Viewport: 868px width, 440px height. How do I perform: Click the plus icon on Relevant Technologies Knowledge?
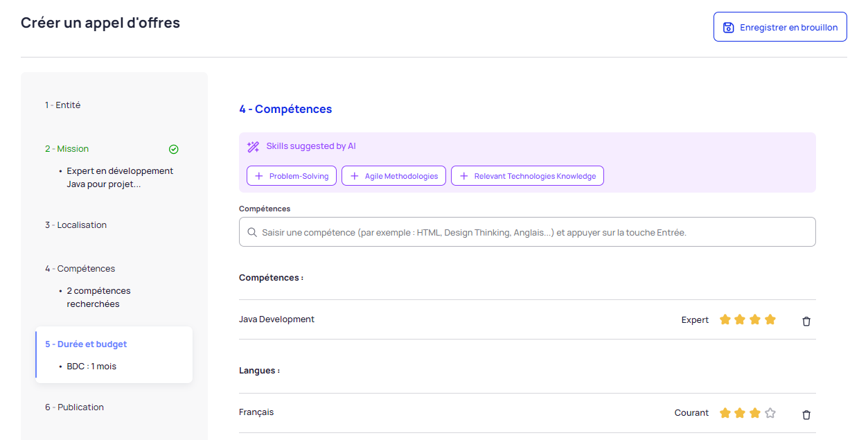coord(464,176)
